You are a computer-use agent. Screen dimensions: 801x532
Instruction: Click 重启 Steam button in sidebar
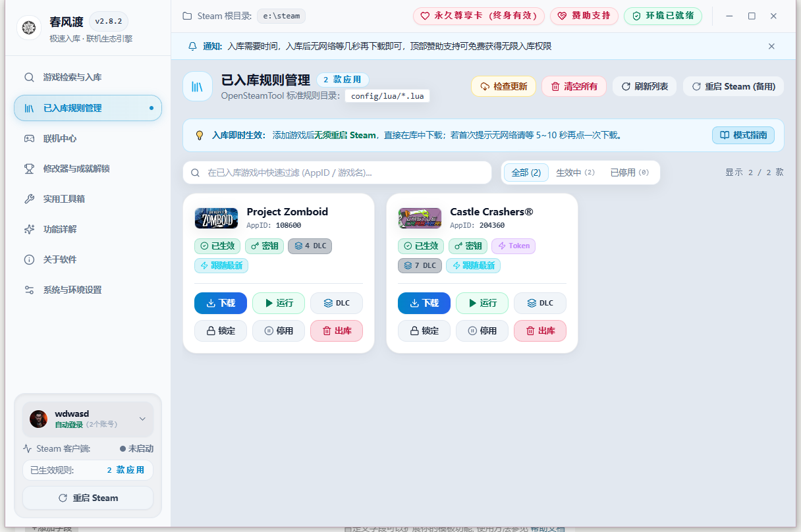[x=88, y=498]
